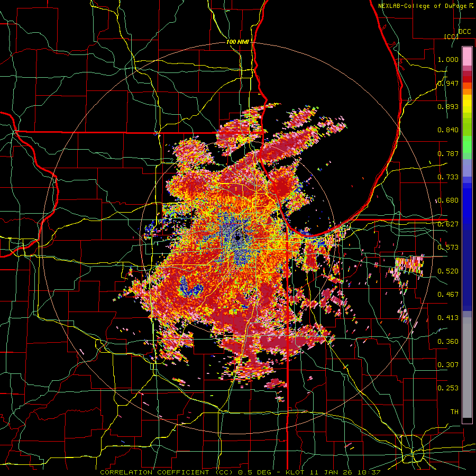The image size is (476, 476).
Task: Click the [CC] units label
Action: click(x=451, y=36)
